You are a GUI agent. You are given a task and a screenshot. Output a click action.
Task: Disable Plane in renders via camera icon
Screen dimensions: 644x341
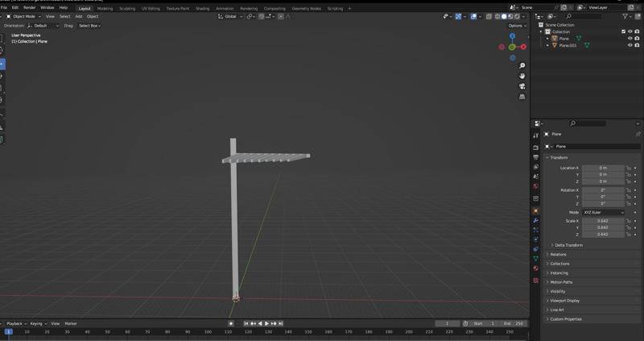coord(637,39)
